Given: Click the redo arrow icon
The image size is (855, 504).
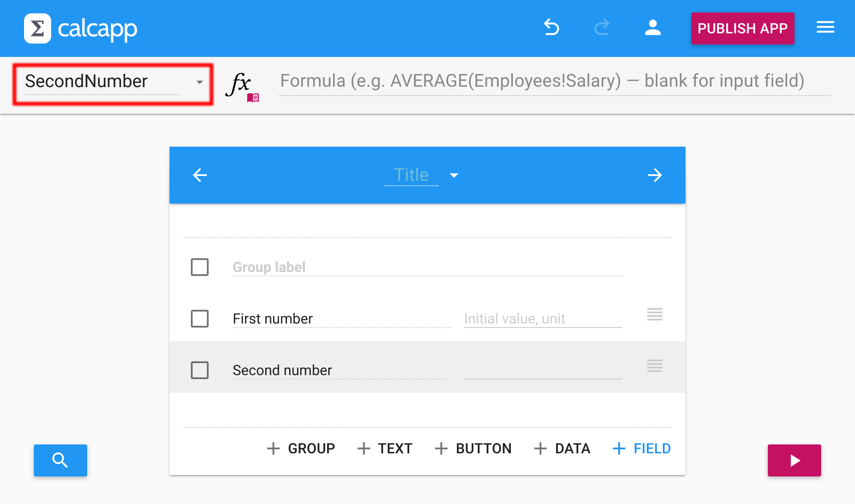Looking at the screenshot, I should (602, 28).
